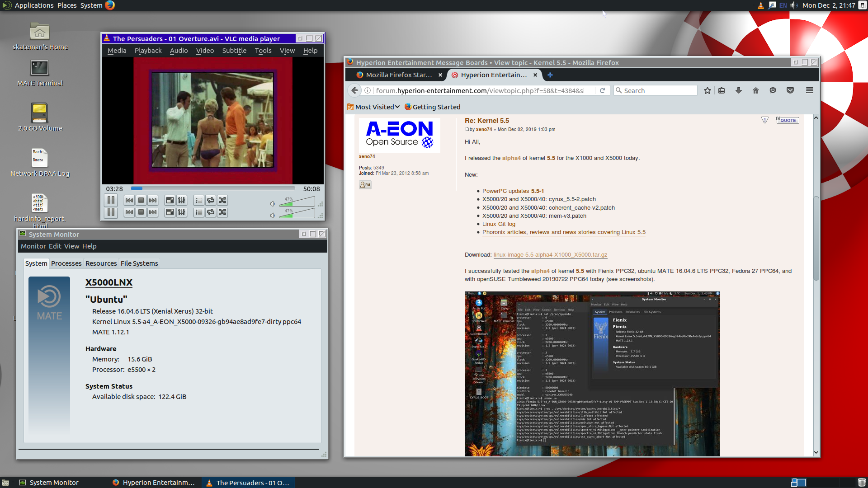Switch to File Systems tab in System Monitor
Image resolution: width=868 pixels, height=488 pixels.
pyautogui.click(x=139, y=263)
